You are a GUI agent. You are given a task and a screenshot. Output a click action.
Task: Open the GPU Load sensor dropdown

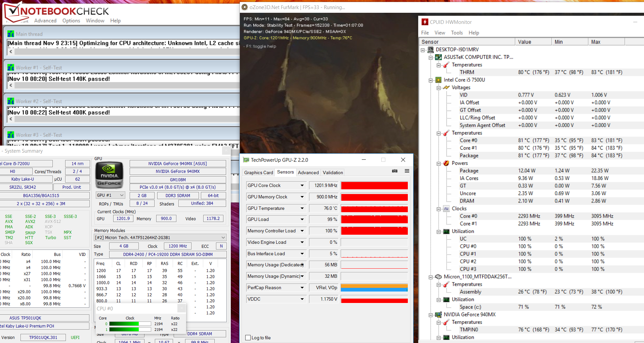pyautogui.click(x=302, y=220)
